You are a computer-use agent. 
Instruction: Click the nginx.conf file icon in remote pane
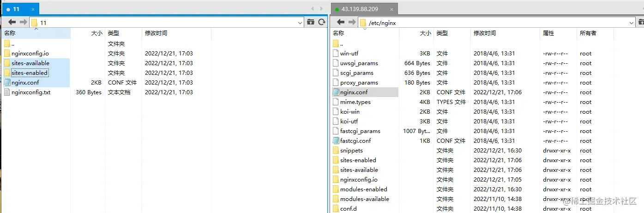point(336,92)
